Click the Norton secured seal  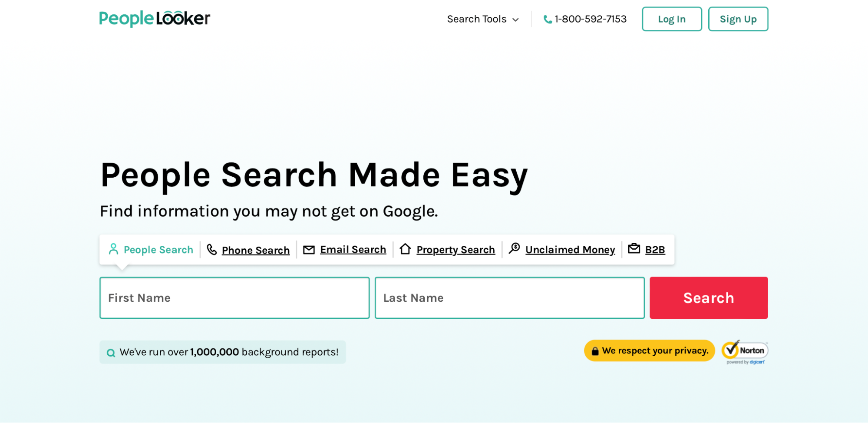click(x=745, y=352)
